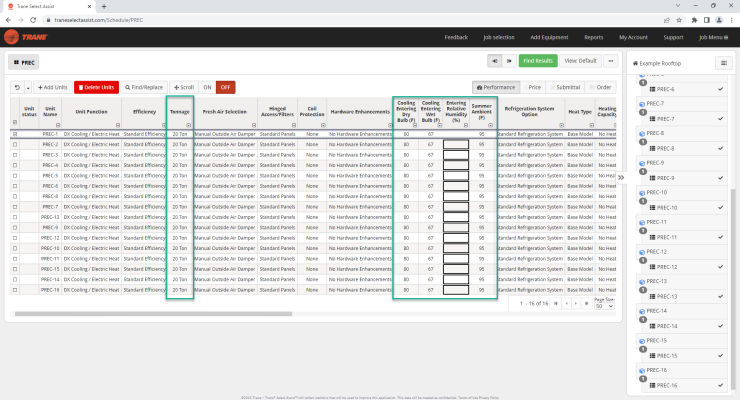Open the three-dots more options button
The width and height of the screenshot is (740, 400).
(611, 61)
